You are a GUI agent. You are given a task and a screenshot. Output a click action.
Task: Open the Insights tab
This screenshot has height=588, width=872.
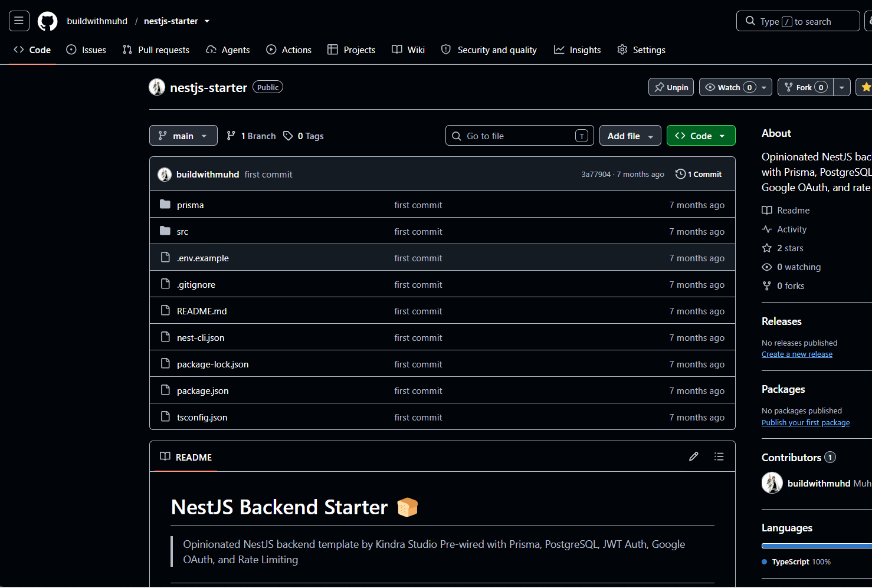(x=577, y=50)
